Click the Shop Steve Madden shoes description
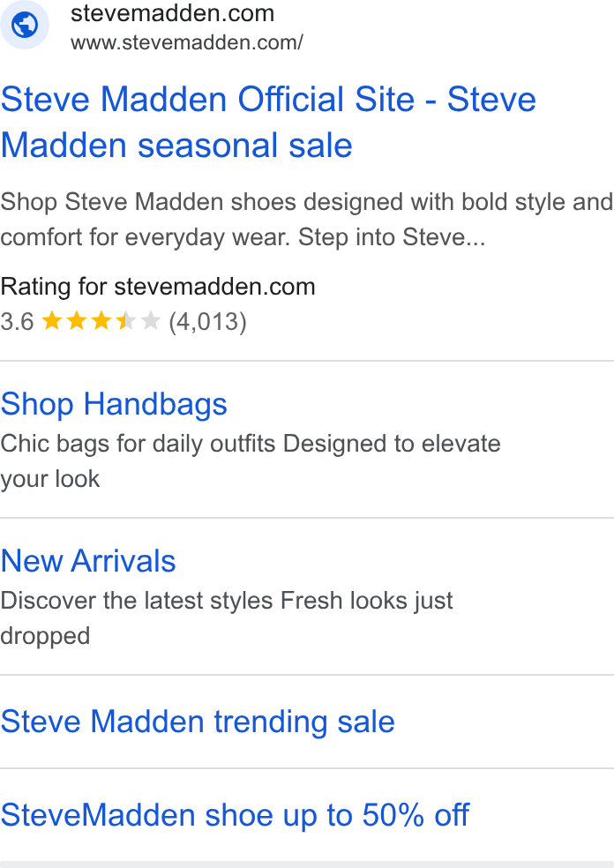Viewport: 614px width, 868px height. 307,220
